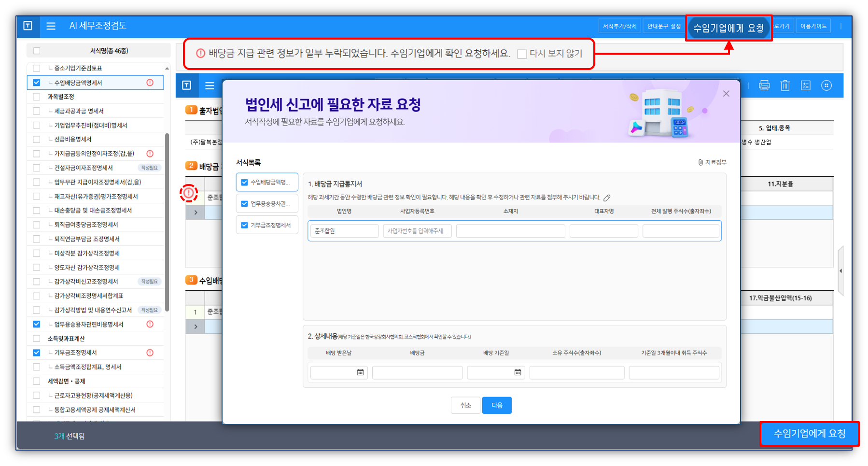Click the hamburger menu next to AI 세무조정검토
The width and height of the screenshot is (868, 466).
coord(51,26)
